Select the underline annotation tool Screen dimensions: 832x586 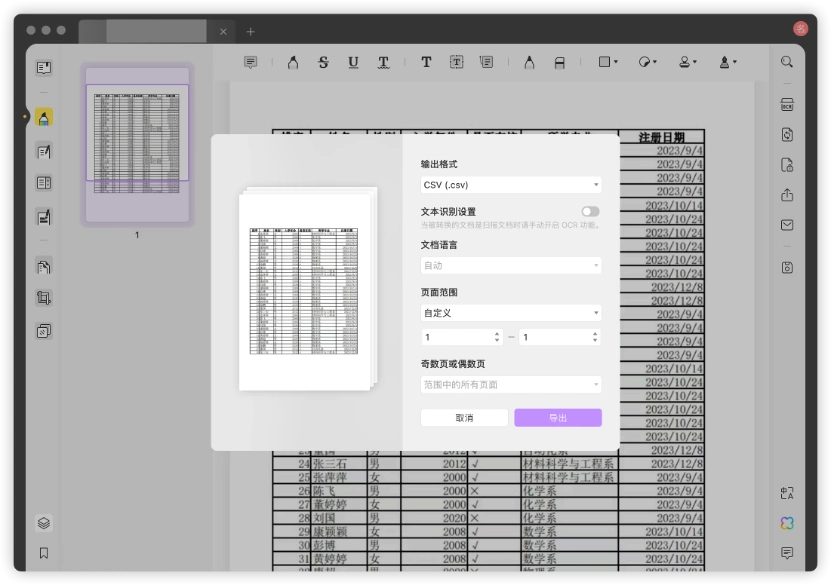click(353, 63)
